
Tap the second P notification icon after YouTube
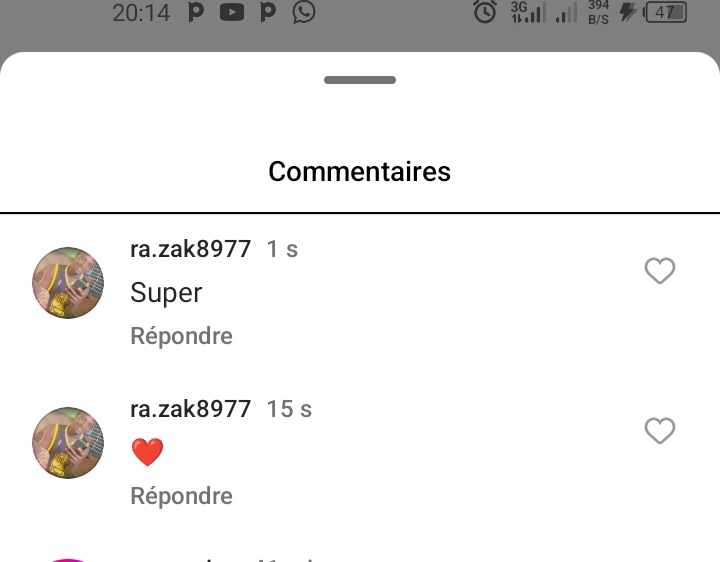[268, 12]
